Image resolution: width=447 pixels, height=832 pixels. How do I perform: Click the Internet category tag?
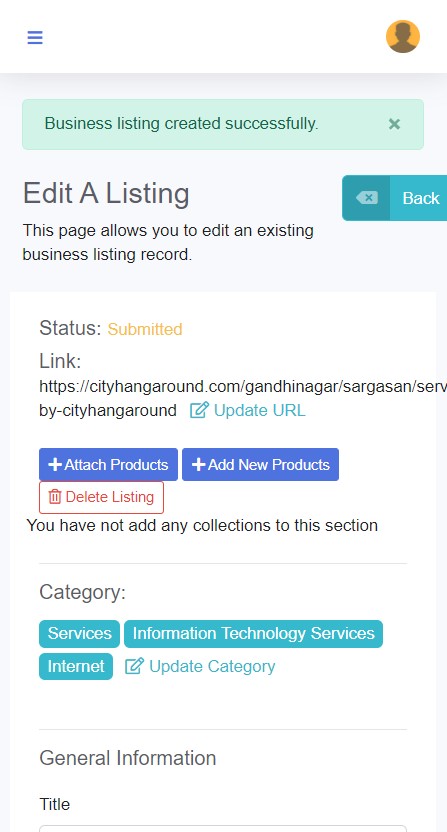tap(76, 666)
